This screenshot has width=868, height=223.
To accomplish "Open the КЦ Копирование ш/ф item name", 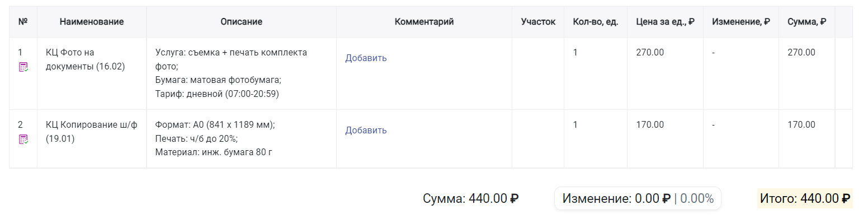I will click(91, 132).
